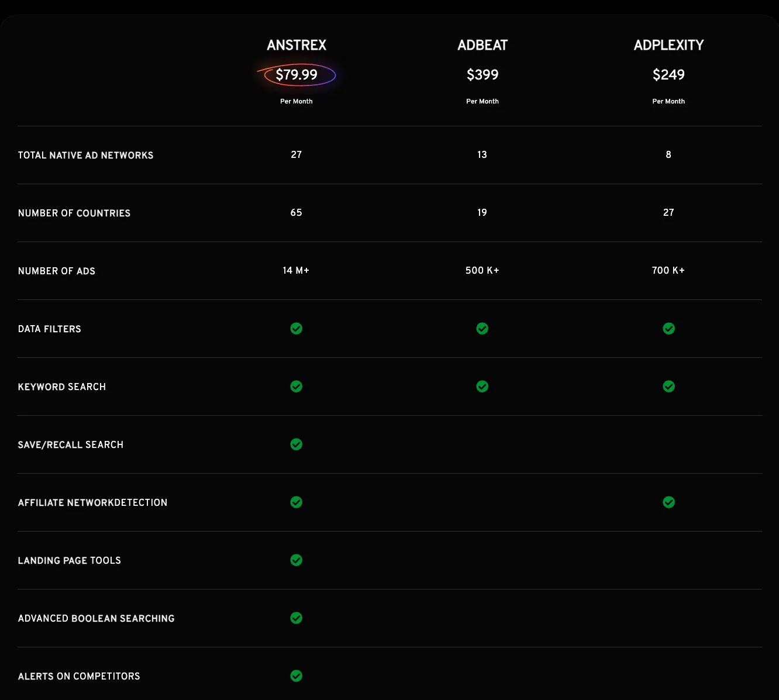The image size is (779, 700).
Task: Select the ANSTREX column heading
Action: (297, 45)
